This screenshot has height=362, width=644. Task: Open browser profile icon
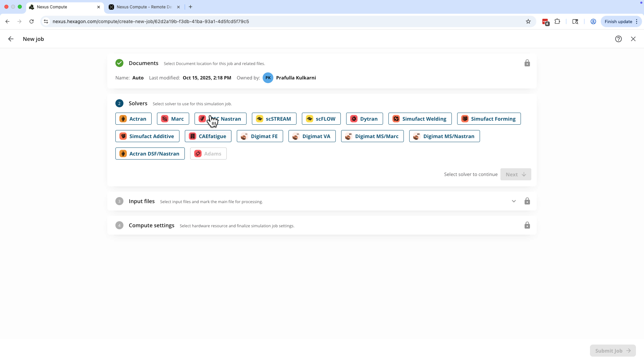(593, 21)
